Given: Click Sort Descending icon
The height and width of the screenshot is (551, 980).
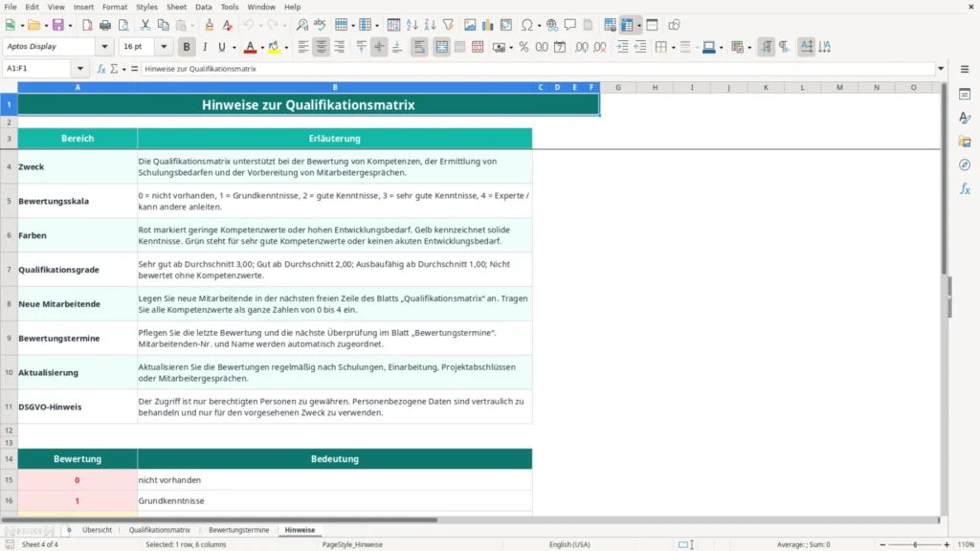Looking at the screenshot, I should [430, 25].
